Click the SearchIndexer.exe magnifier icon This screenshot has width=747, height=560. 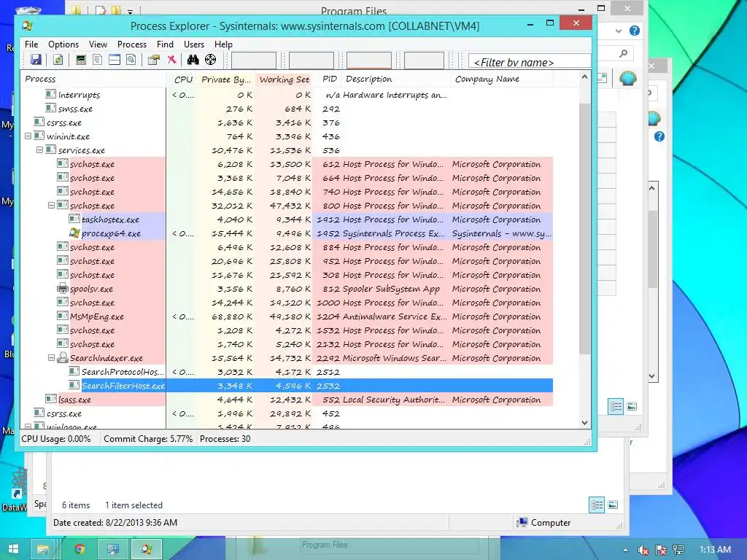(x=63, y=357)
